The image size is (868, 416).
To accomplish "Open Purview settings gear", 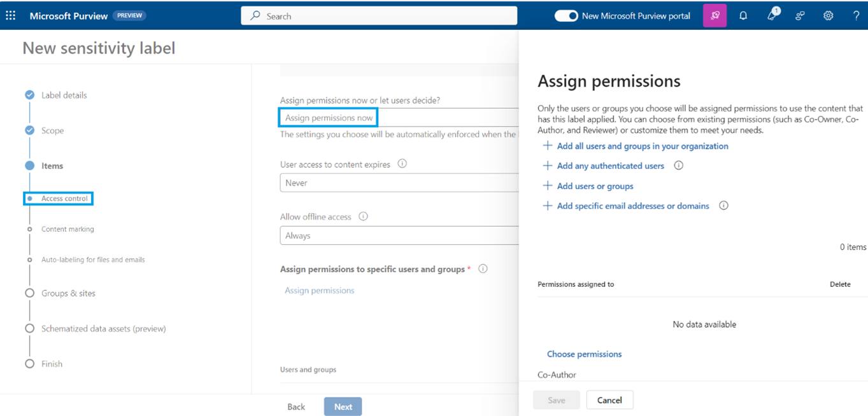I will (x=827, y=15).
